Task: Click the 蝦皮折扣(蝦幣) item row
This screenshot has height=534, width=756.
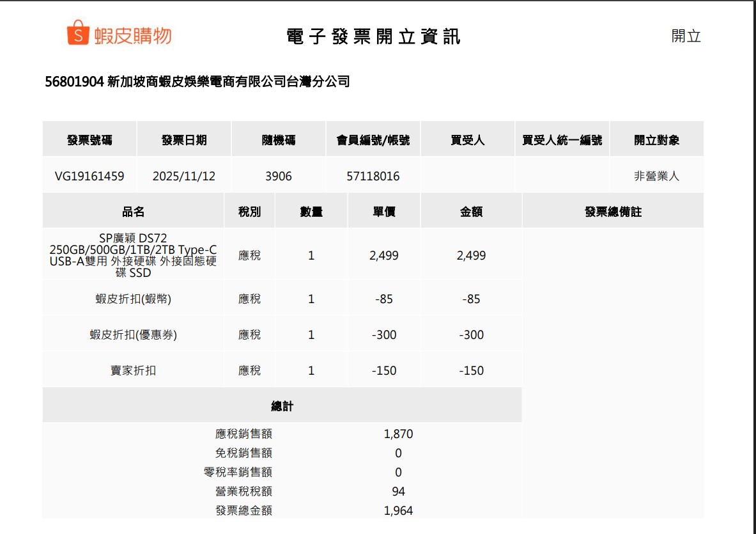Action: coord(133,299)
